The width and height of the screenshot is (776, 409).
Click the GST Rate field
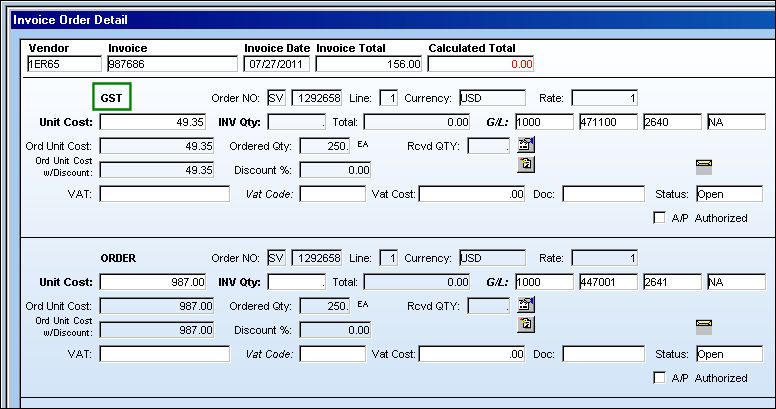[x=604, y=98]
